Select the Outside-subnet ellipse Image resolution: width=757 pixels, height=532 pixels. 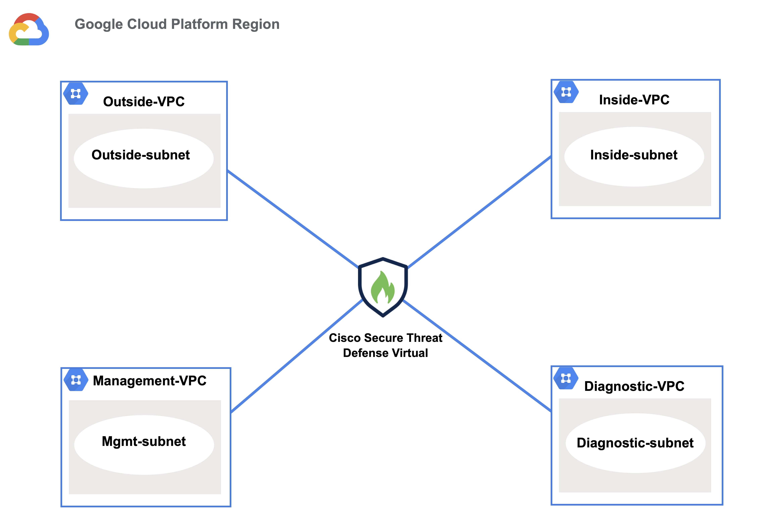pyautogui.click(x=143, y=159)
